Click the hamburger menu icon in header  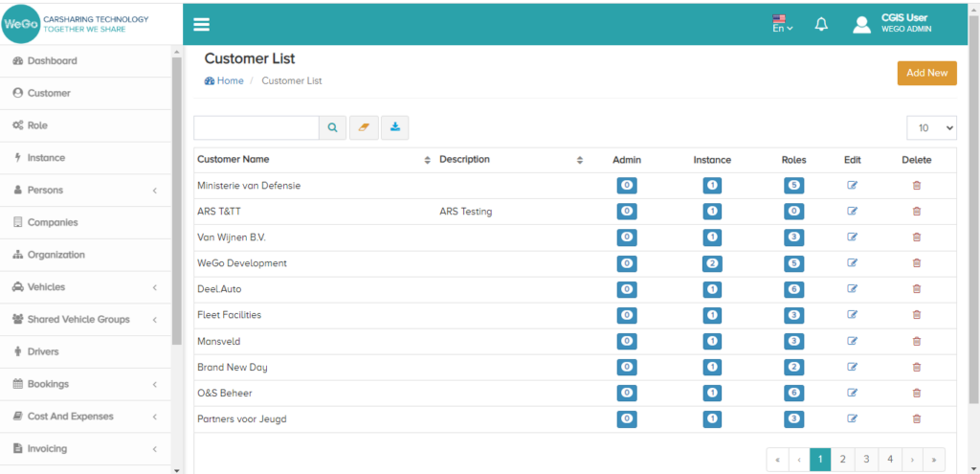coord(201,25)
